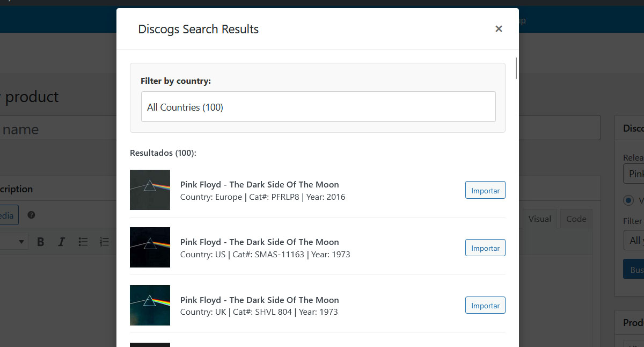Apply italic formatting in the editor toolbar
This screenshot has height=347, width=644.
point(61,241)
